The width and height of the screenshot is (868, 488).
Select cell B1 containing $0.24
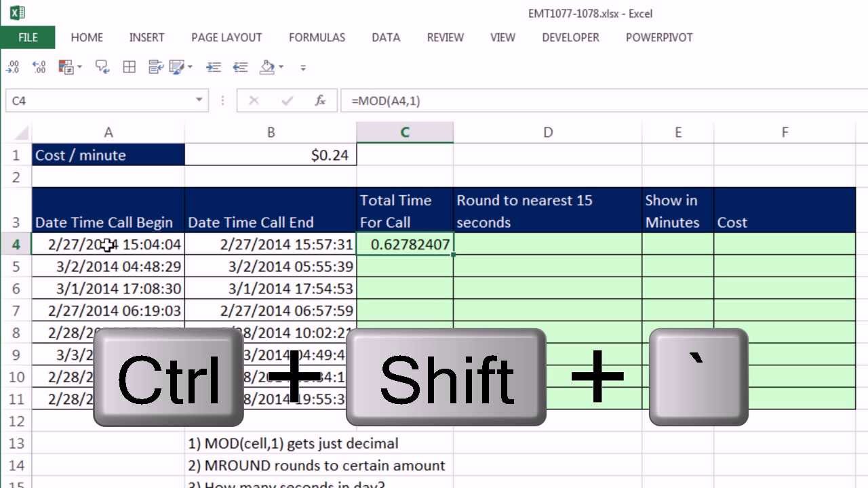(x=271, y=155)
